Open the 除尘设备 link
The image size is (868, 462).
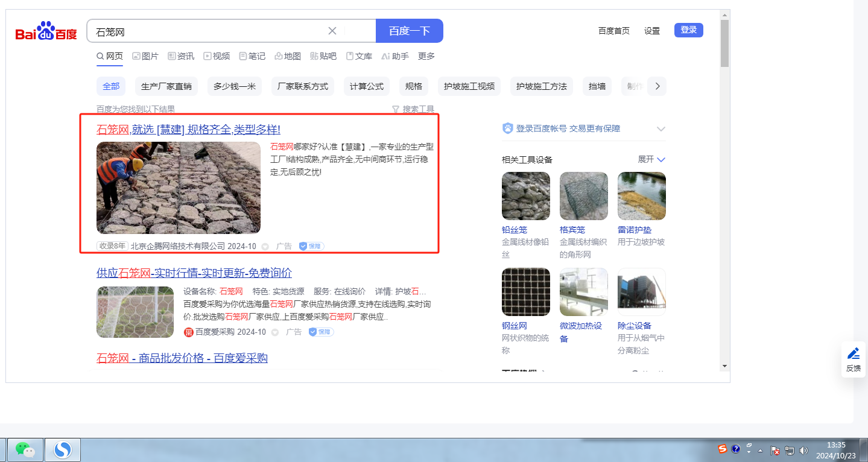[x=635, y=326]
